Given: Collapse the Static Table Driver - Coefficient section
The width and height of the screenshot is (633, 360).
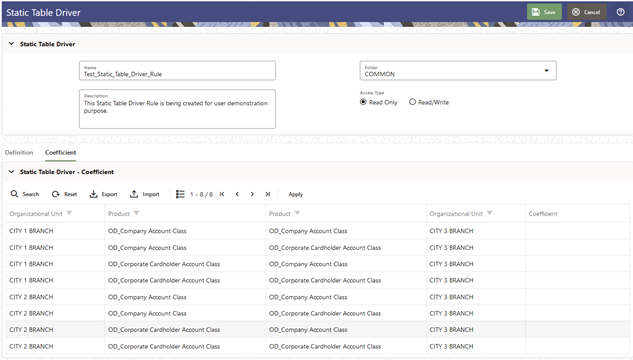Looking at the screenshot, I should point(11,172).
